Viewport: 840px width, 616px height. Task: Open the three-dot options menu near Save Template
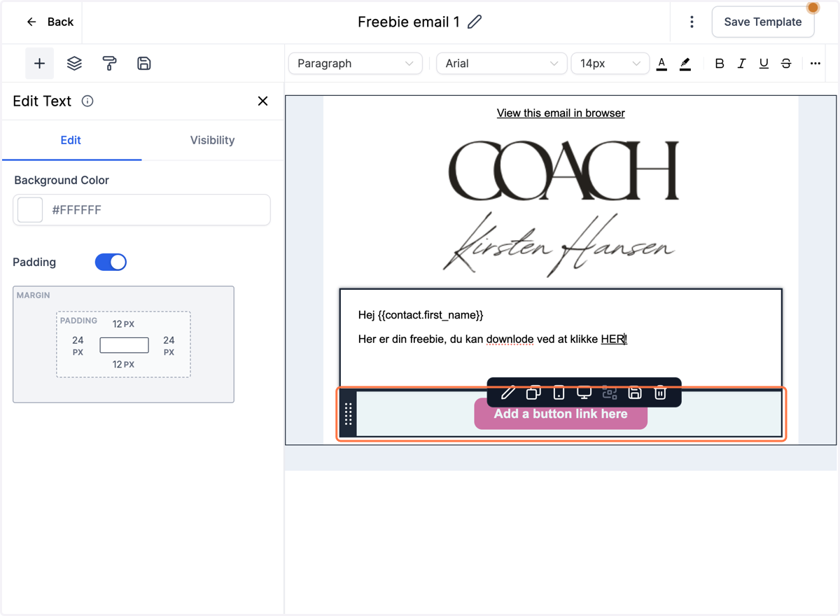click(692, 22)
